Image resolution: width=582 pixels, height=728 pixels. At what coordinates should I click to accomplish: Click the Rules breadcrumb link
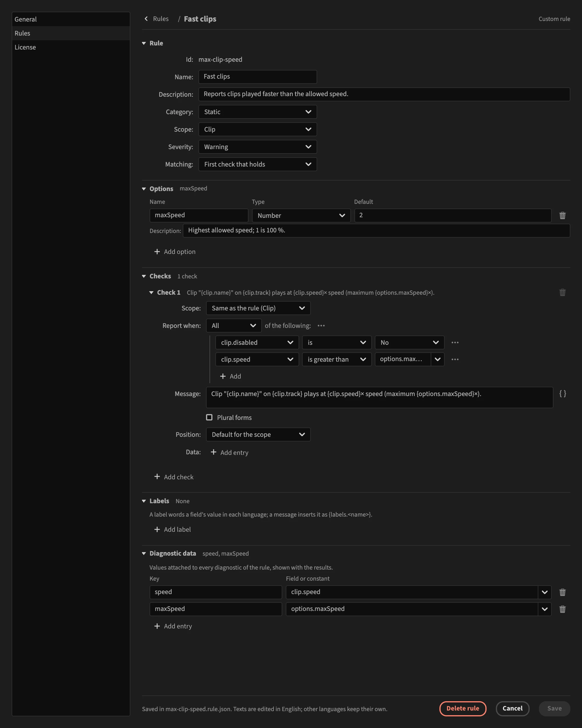[x=161, y=19]
